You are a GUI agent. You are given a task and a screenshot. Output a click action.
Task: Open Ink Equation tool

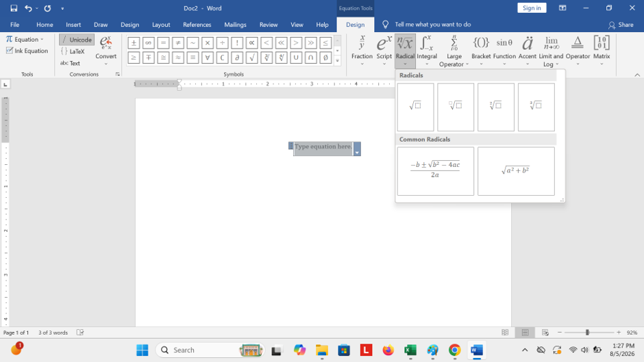pyautogui.click(x=27, y=51)
